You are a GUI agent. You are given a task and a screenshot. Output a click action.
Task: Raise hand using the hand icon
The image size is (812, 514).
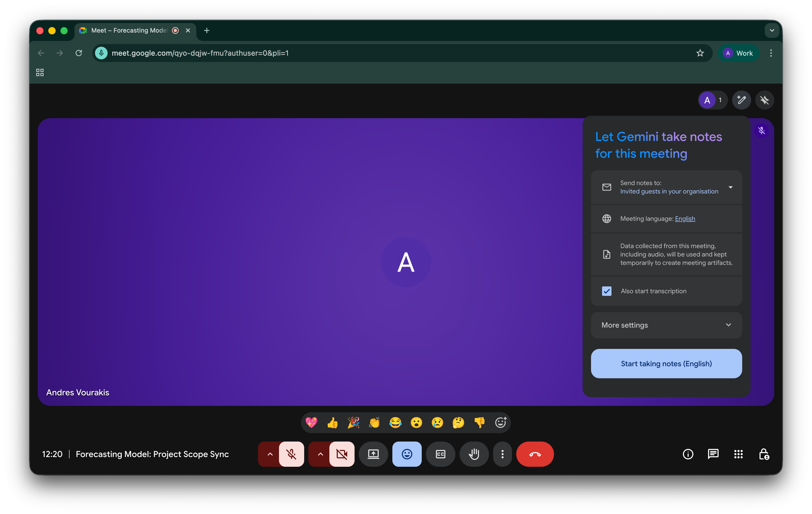pyautogui.click(x=474, y=454)
